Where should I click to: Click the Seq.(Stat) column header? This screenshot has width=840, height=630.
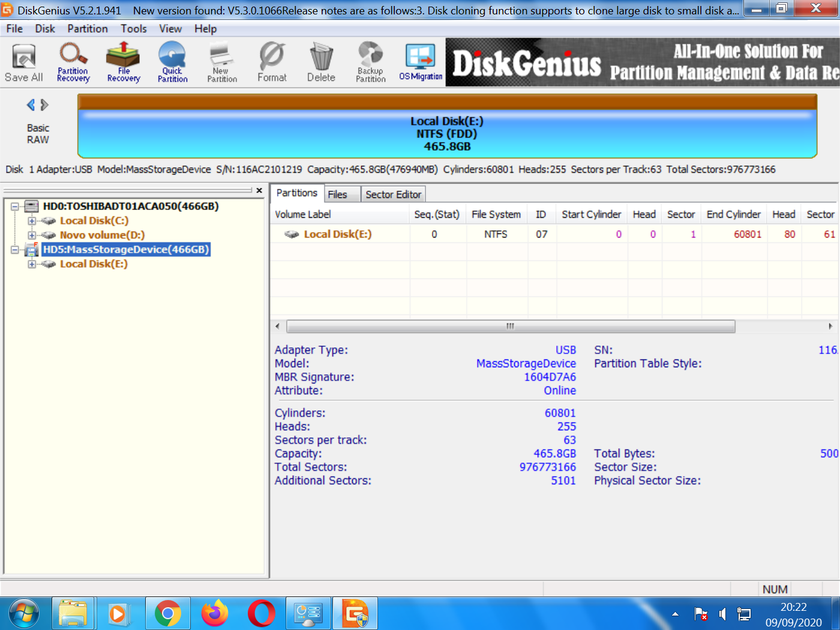pos(437,214)
